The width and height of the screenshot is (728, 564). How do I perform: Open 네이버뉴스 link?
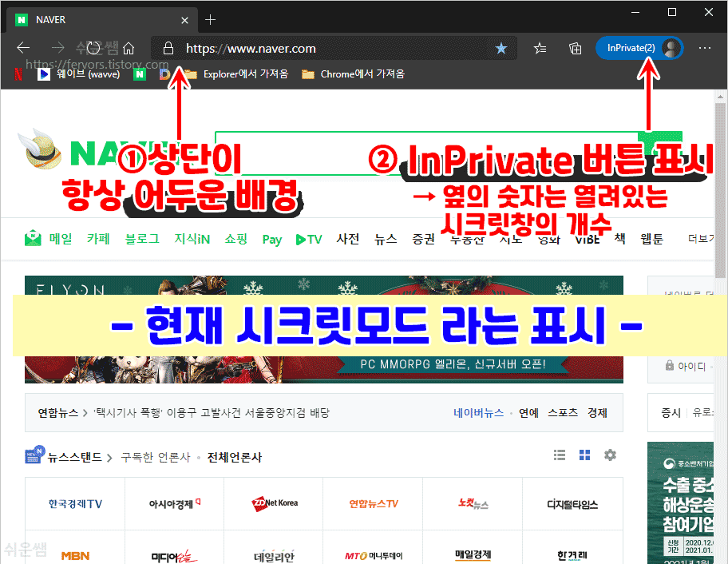tap(479, 413)
